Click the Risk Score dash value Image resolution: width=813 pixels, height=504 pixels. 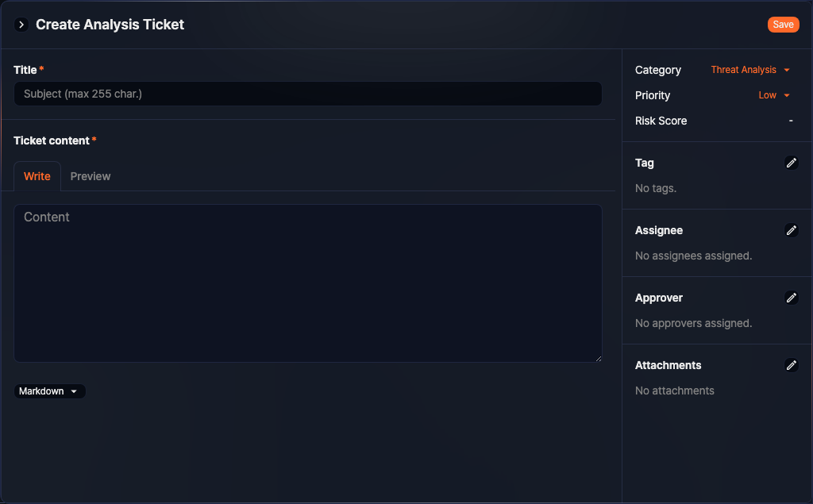click(791, 121)
